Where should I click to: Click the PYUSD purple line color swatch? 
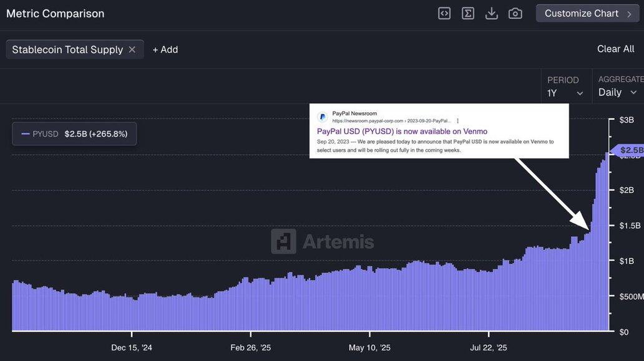(x=26, y=133)
